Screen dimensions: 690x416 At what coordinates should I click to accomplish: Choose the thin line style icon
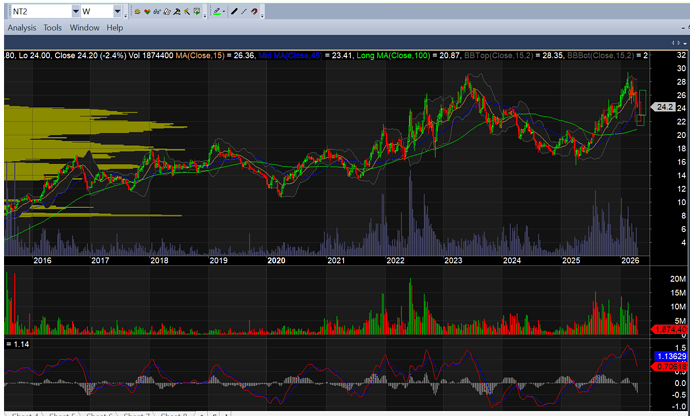click(x=244, y=12)
